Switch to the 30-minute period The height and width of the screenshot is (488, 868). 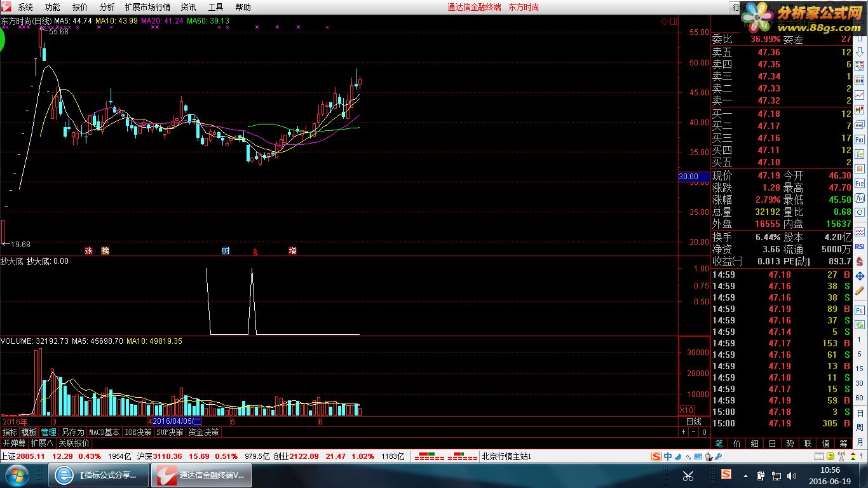pyautogui.click(x=859, y=383)
